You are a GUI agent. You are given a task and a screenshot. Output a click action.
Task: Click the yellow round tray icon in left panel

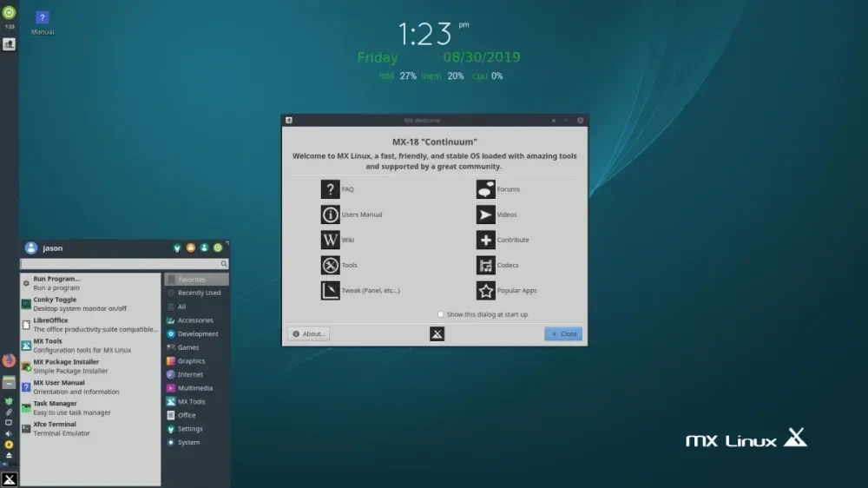point(9,445)
